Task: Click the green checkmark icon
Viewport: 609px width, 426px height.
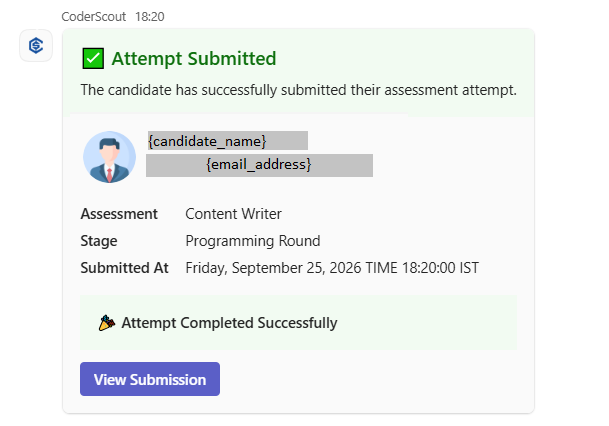Action: click(x=93, y=59)
